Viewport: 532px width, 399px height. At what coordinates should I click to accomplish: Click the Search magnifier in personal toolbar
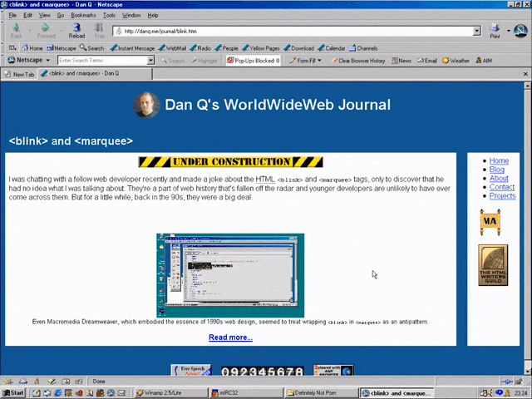point(91,48)
